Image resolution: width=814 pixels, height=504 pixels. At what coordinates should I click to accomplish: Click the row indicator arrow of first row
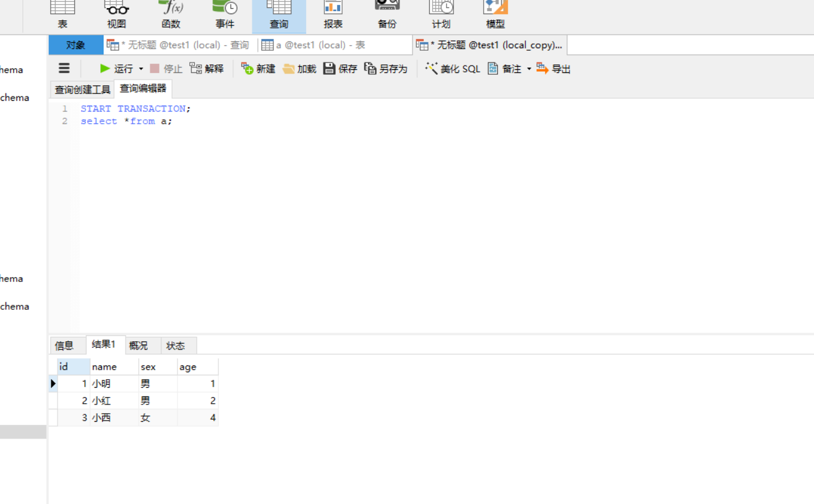[x=53, y=383]
